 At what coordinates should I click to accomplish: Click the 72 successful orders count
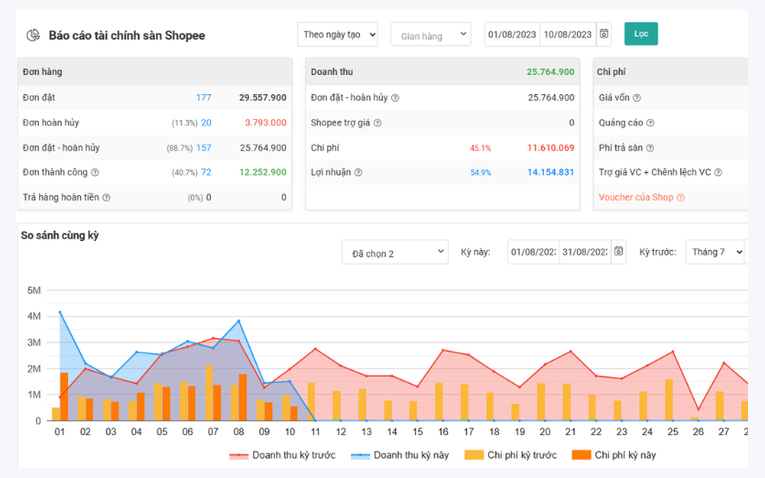point(206,172)
